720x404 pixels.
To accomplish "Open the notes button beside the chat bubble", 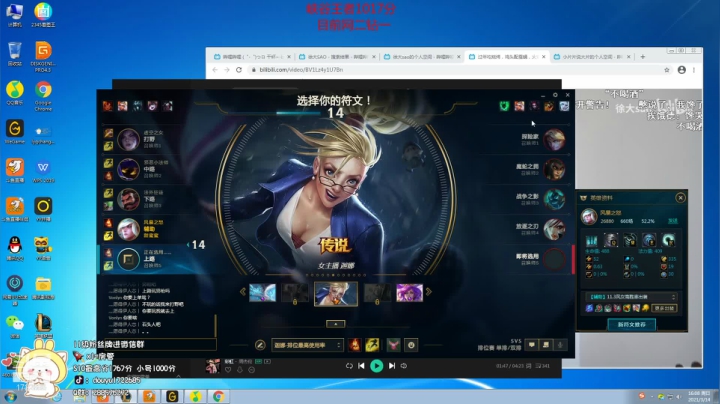I will 546,345.
